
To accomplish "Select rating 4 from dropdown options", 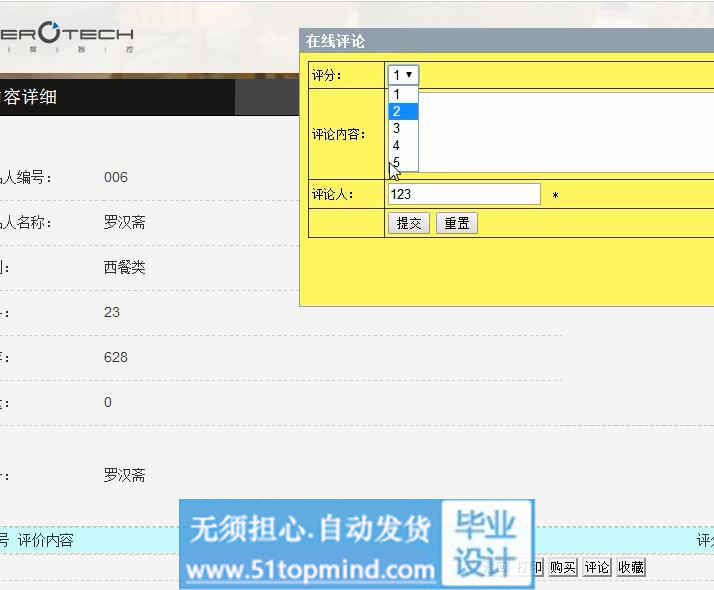I will tap(402, 145).
